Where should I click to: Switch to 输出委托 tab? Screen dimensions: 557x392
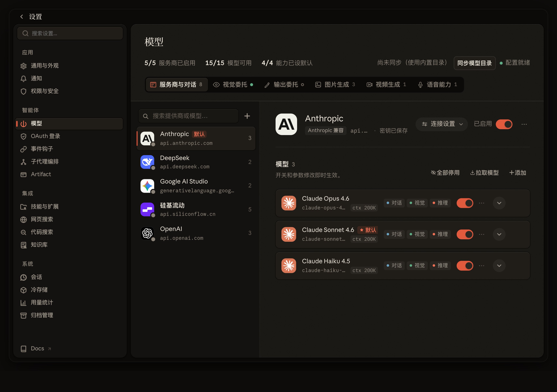click(x=284, y=85)
